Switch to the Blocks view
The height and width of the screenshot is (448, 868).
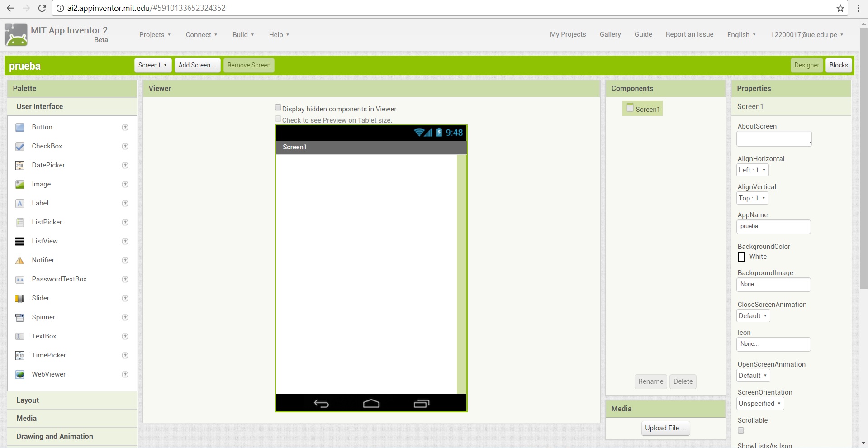tap(839, 65)
